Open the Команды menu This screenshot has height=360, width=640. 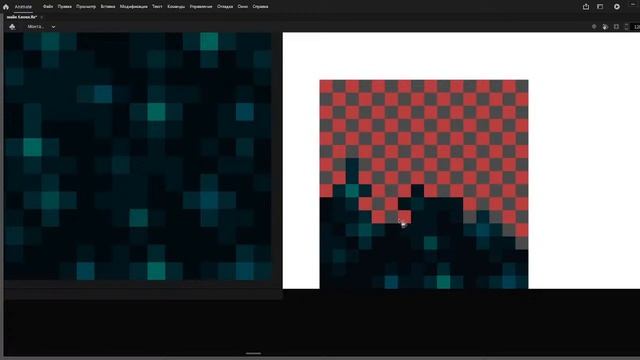[176, 7]
